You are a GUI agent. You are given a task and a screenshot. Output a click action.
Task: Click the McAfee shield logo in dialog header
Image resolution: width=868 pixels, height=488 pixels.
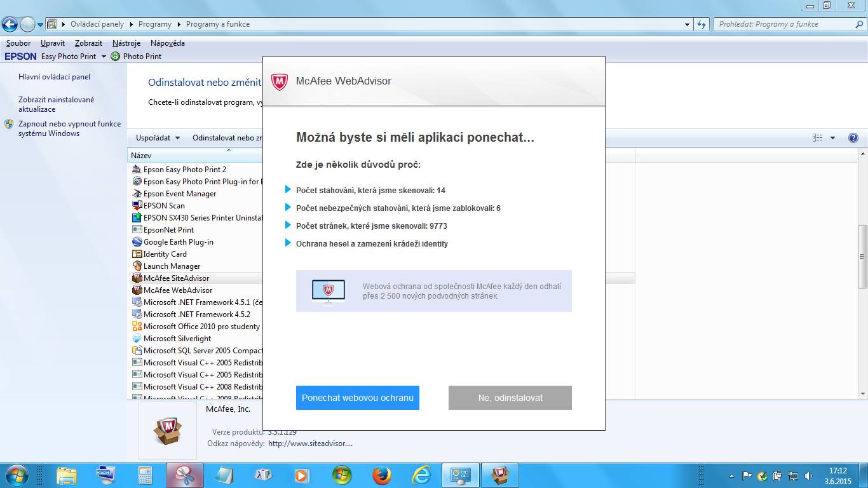coord(280,81)
